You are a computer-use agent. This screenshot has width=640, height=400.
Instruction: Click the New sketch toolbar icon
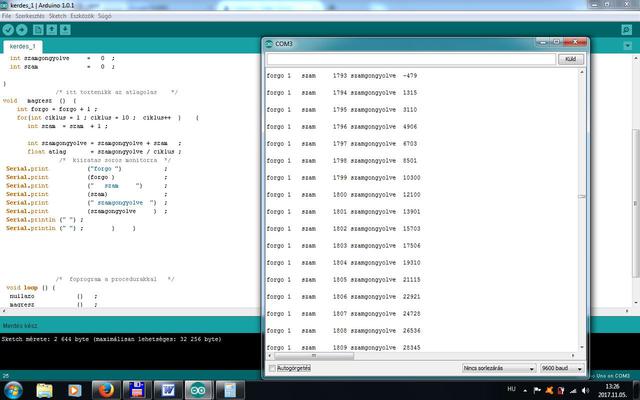click(x=39, y=31)
